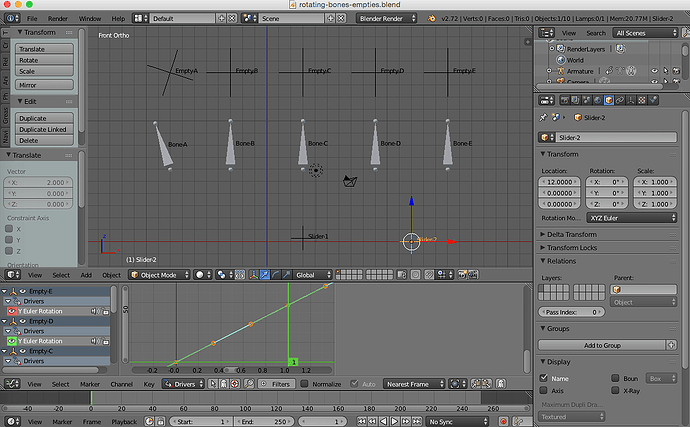Enable the Axis display checkbox
Screen dimensions: 690x427
pyautogui.click(x=544, y=390)
